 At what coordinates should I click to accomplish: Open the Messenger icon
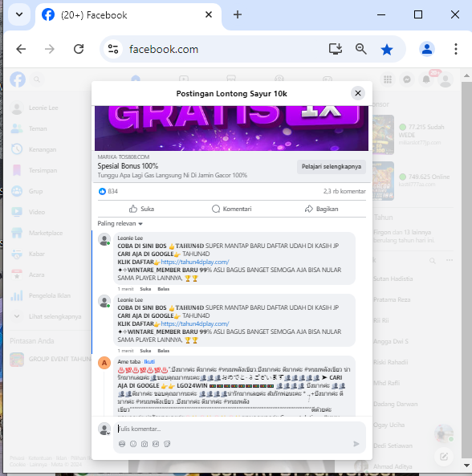[x=407, y=79]
